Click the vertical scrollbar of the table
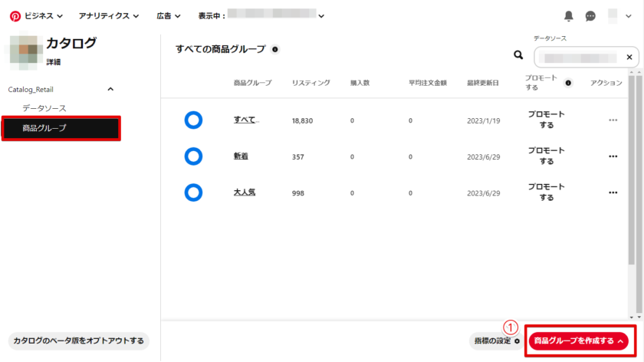The image size is (644, 362). click(x=631, y=192)
